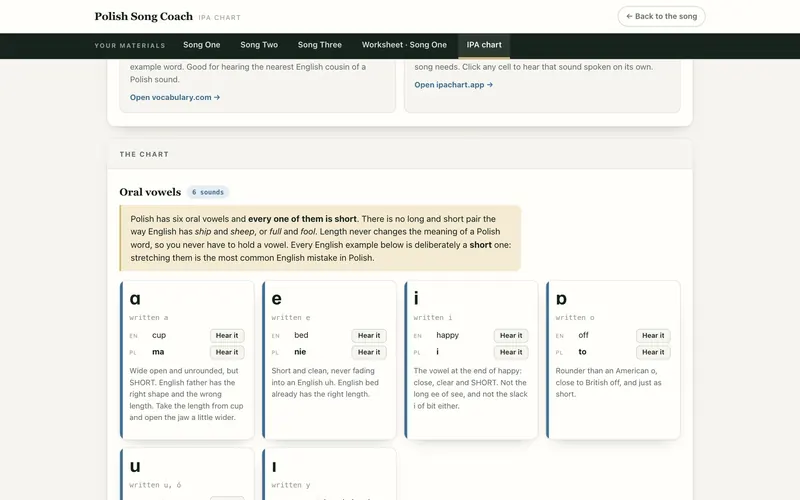Go back to the song
800x500 pixels.
point(661,16)
